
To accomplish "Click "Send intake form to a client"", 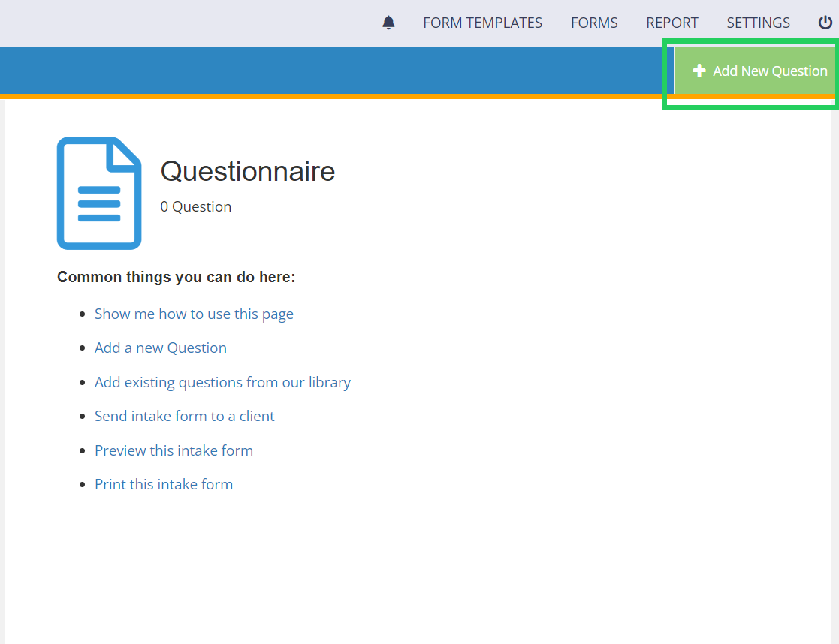I will pyautogui.click(x=184, y=416).
